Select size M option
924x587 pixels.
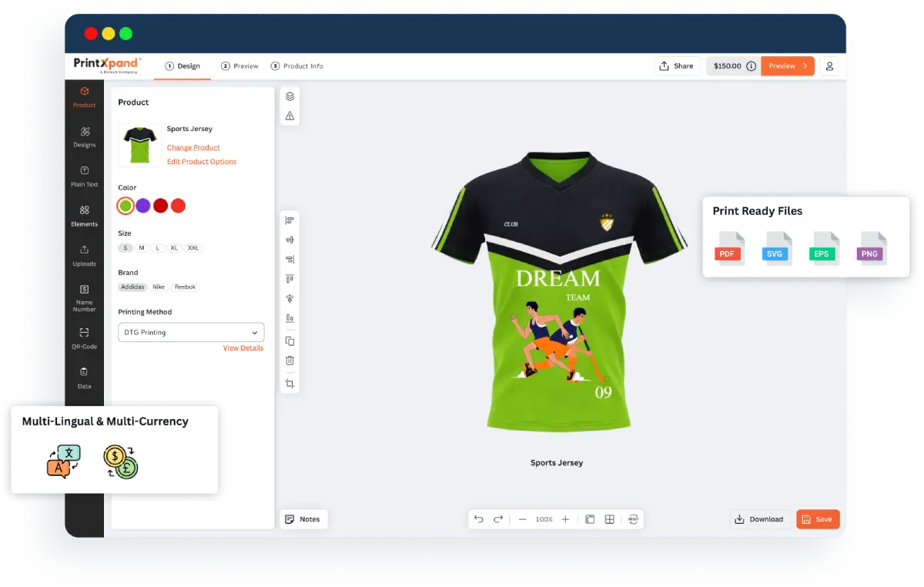(142, 248)
